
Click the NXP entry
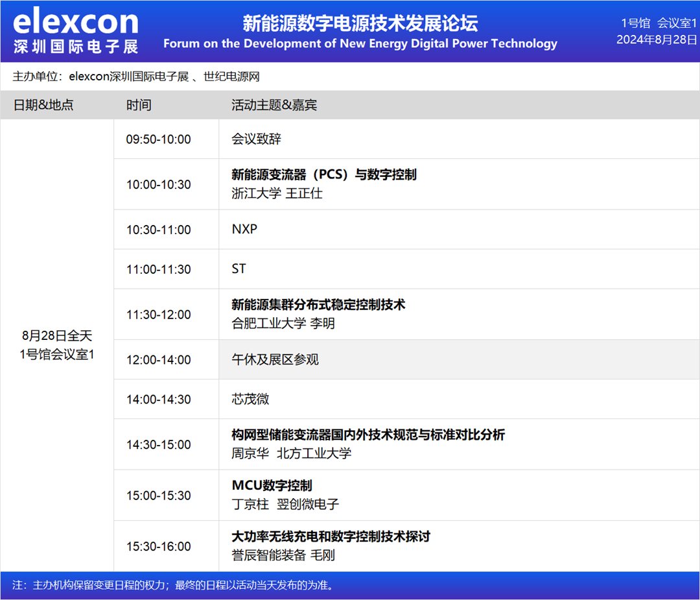point(244,229)
